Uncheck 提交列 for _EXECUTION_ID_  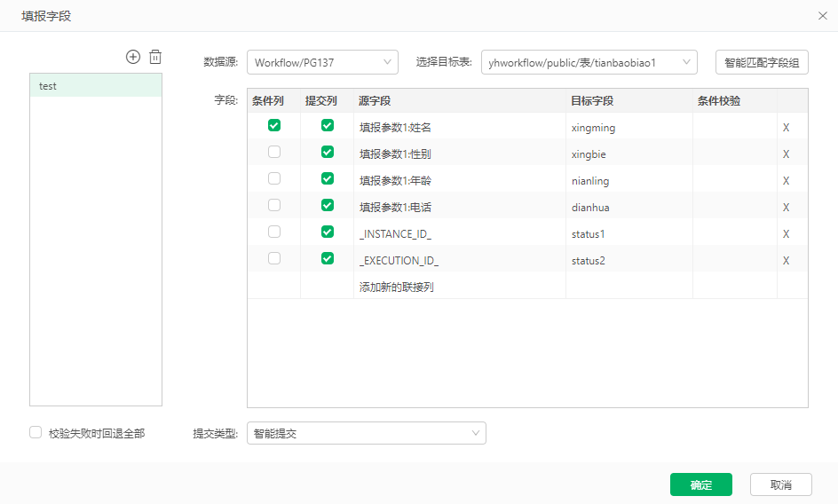coord(328,259)
